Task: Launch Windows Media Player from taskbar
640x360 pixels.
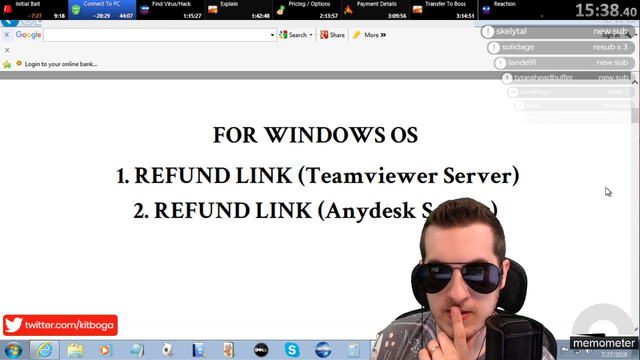Action: [x=105, y=350]
